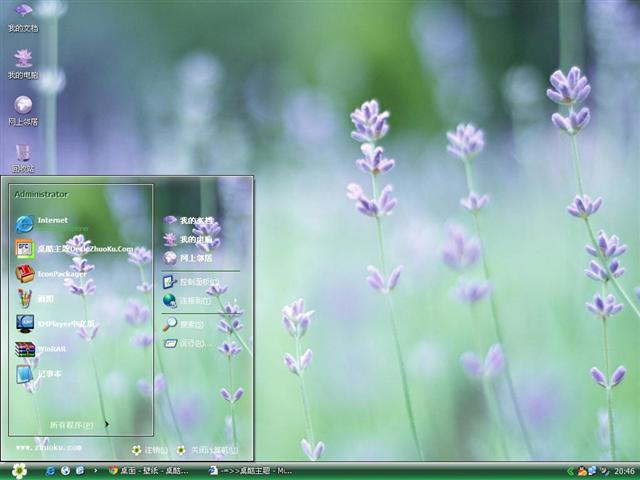The width and height of the screenshot is (640, 480).
Task: Expand quick launch overflow chevron
Action: pos(96,471)
